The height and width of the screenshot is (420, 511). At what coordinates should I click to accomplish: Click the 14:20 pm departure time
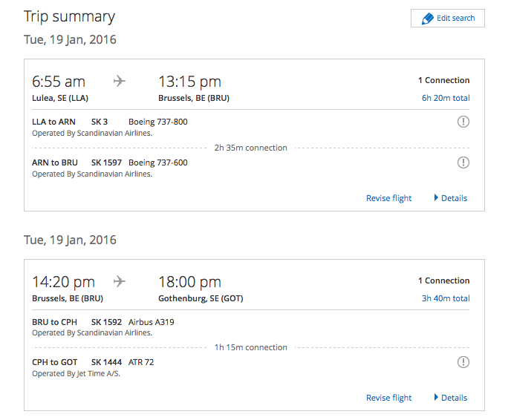(x=63, y=282)
